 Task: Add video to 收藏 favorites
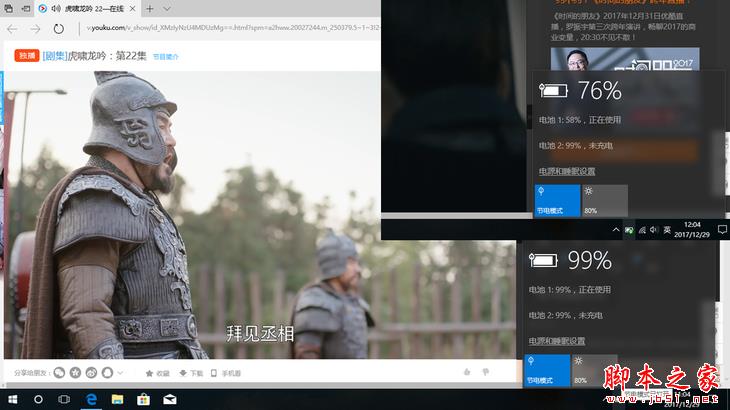click(158, 373)
